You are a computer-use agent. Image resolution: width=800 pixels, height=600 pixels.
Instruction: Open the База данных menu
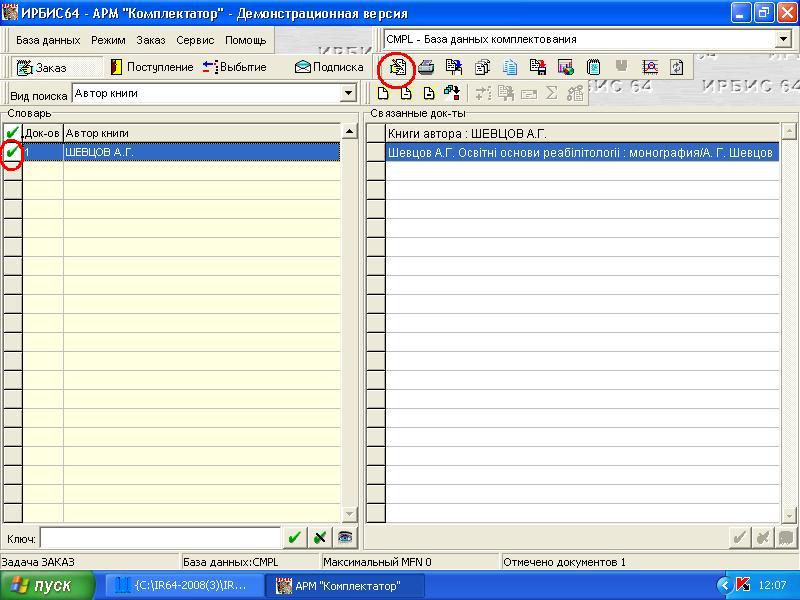[48, 40]
